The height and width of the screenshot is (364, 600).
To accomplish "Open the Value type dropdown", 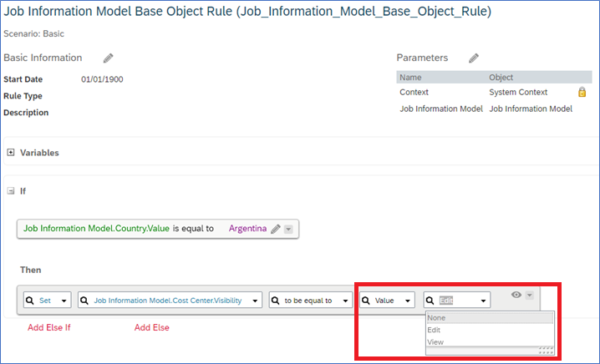I will 408,301.
